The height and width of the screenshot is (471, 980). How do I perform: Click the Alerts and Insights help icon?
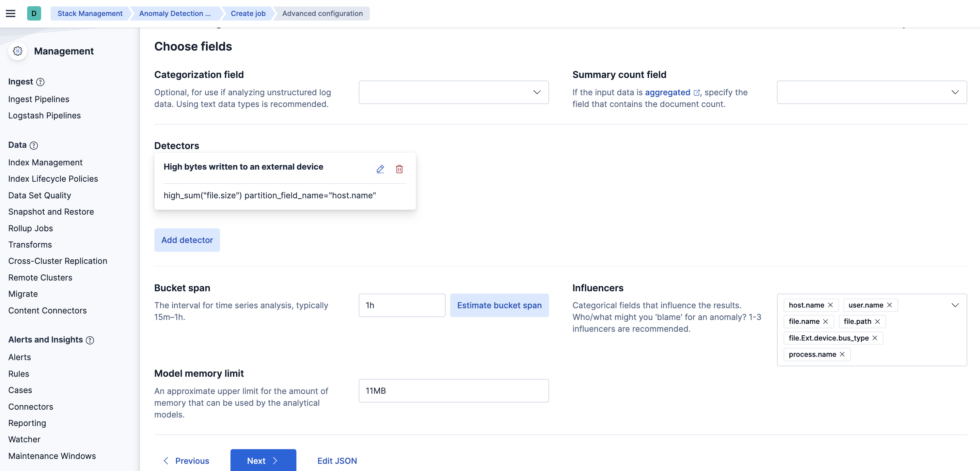90,341
